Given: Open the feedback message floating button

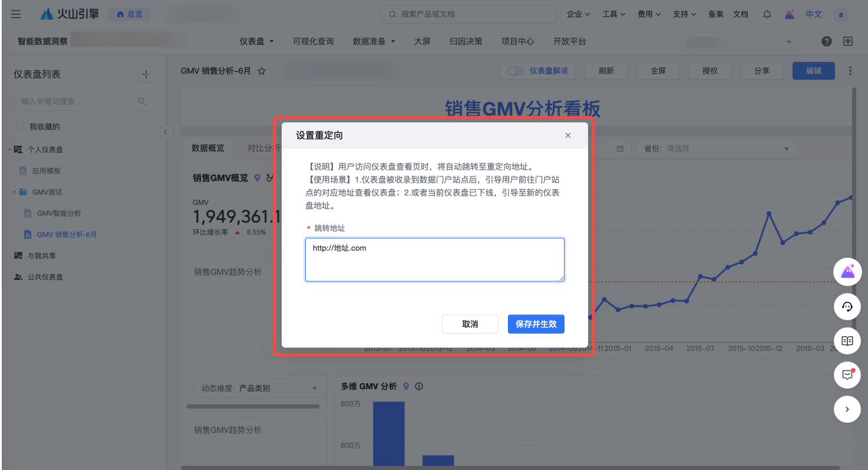Looking at the screenshot, I should pyautogui.click(x=847, y=375).
